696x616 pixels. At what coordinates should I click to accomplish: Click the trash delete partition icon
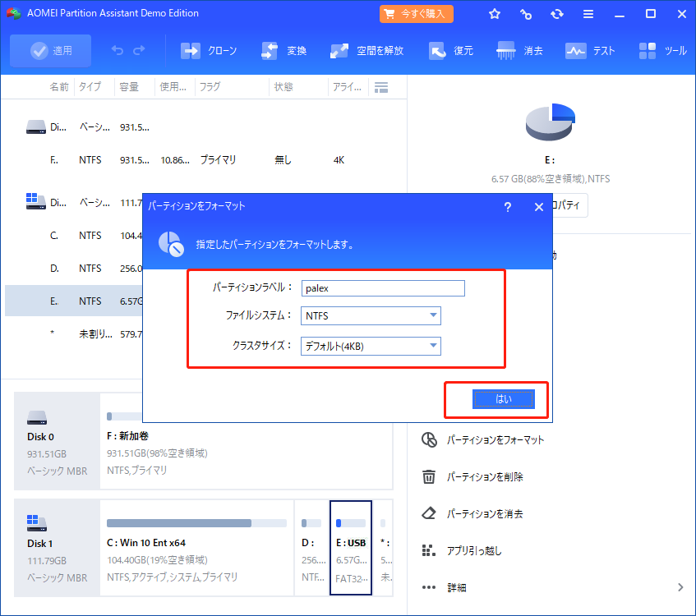point(429,476)
